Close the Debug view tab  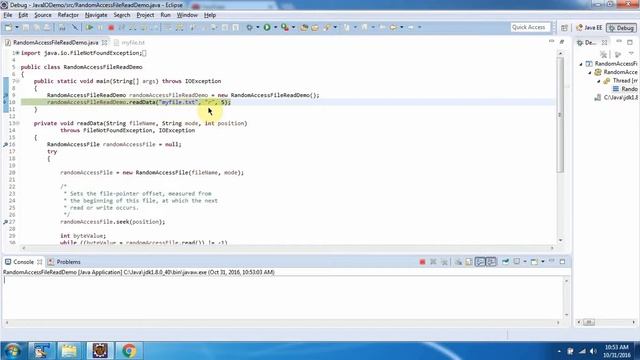coord(604,42)
